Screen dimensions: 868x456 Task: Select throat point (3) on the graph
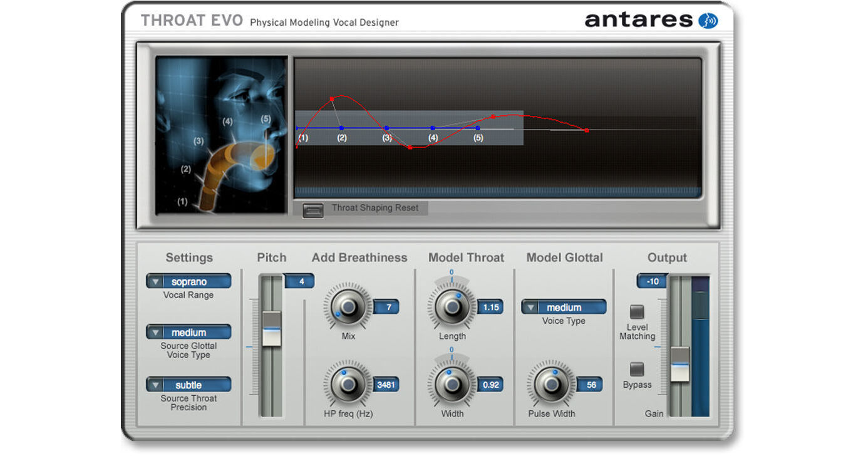(x=387, y=128)
